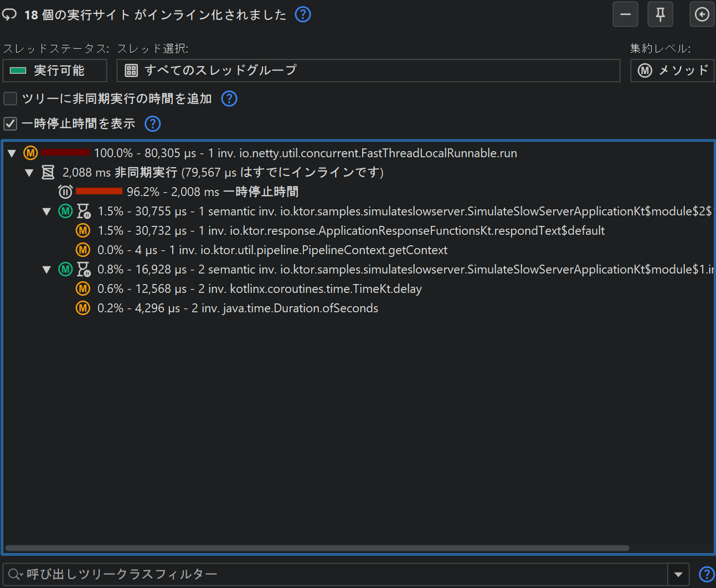Select the kotlinx.coroutines.time.TimeKt.delay row
This screenshot has height=588, width=716.
pos(259,289)
